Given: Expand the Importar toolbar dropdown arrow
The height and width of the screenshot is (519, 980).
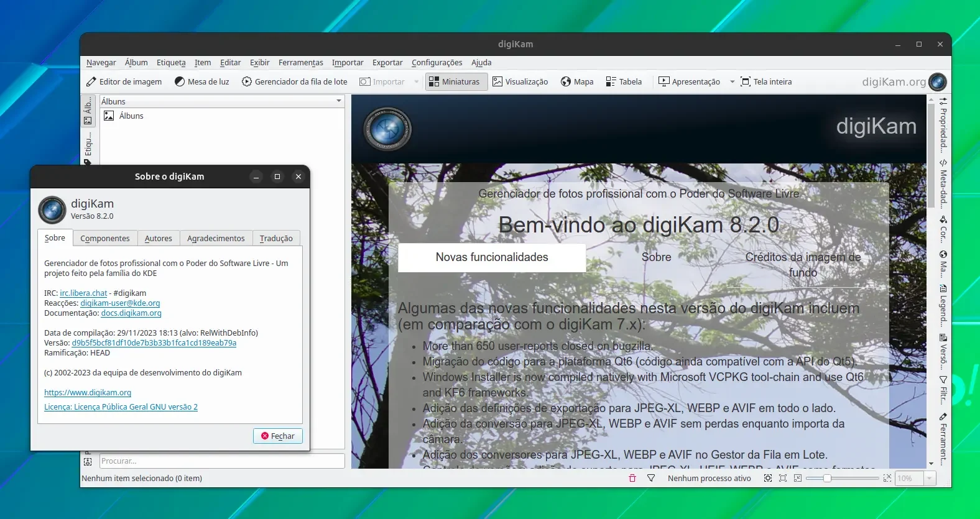Looking at the screenshot, I should click(x=416, y=82).
